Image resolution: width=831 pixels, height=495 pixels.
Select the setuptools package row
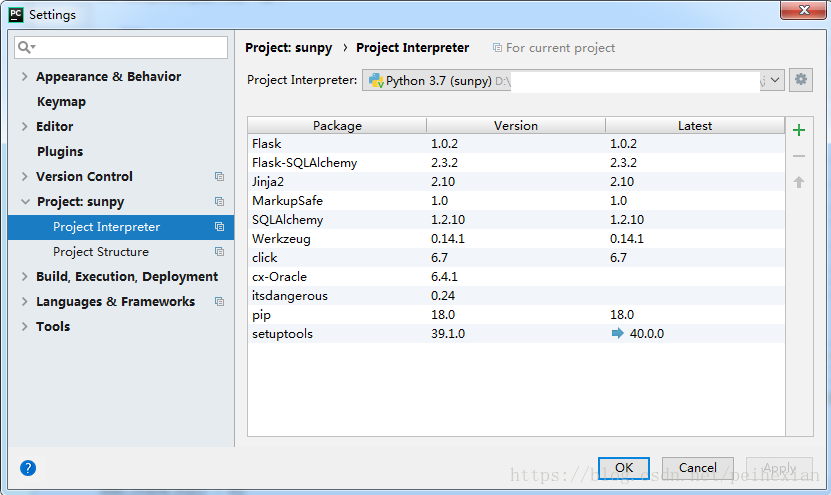(x=516, y=333)
